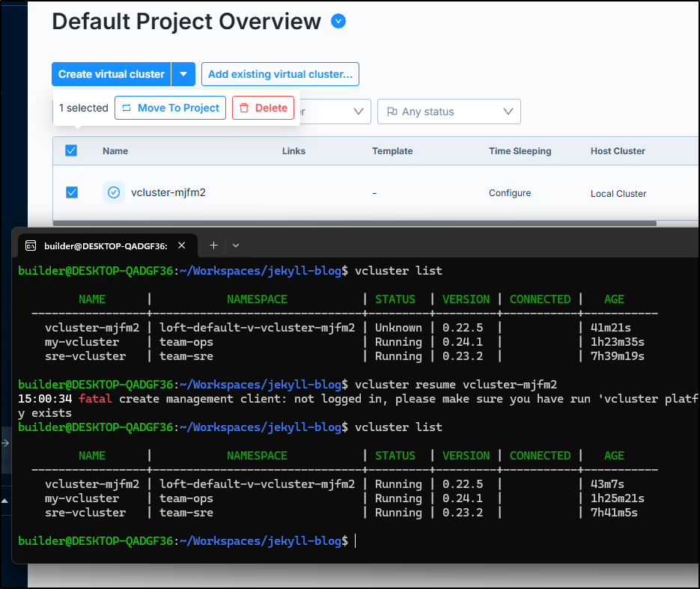700x589 pixels.
Task: Open the Create virtual cluster dropdown arrow
Action: [183, 74]
